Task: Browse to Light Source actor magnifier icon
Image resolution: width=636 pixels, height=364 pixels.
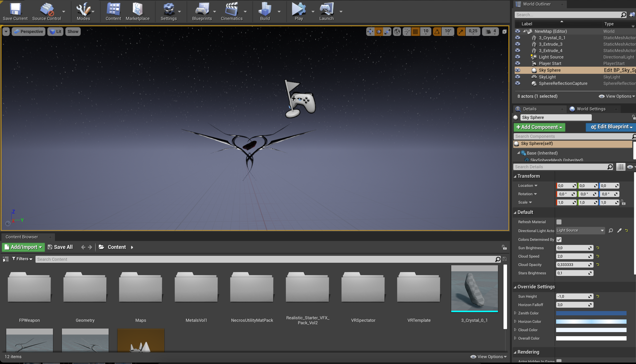Action: 610,230
